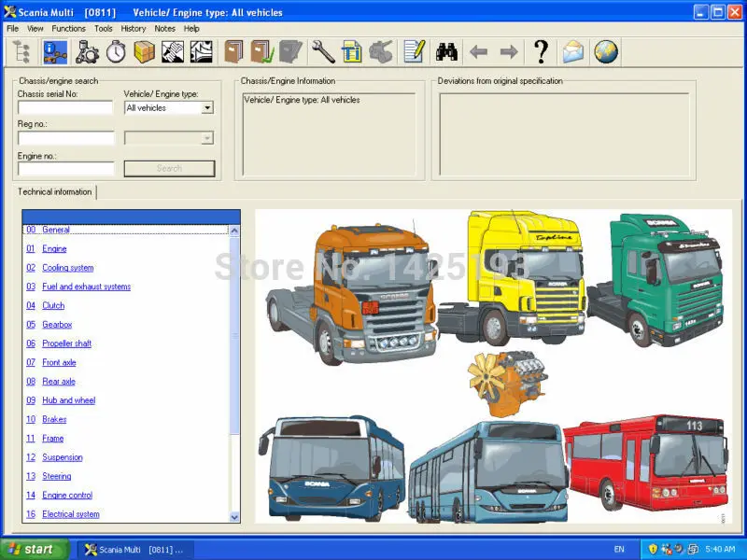Open the History menu

tap(133, 29)
